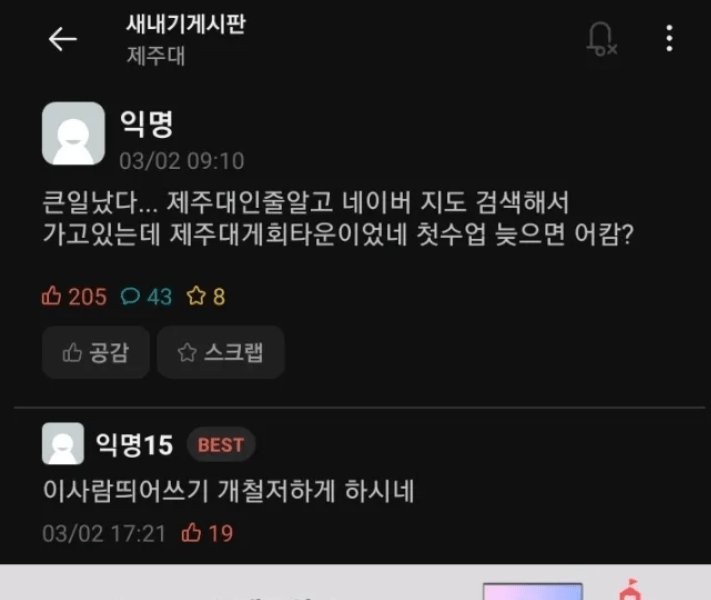Click the 익명 author name
Image resolution: width=711 pixels, height=600 pixels.
(x=146, y=123)
